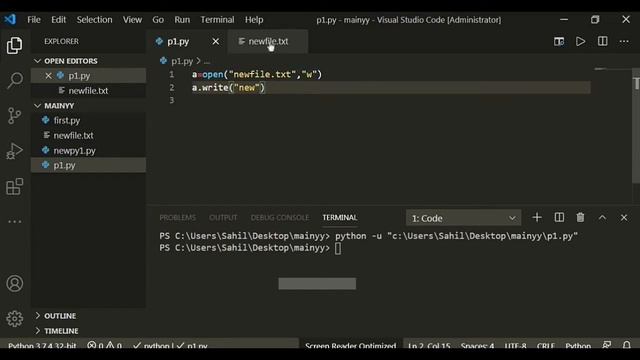Close the terminal panel
The height and width of the screenshot is (360, 640).
pyautogui.click(x=624, y=218)
